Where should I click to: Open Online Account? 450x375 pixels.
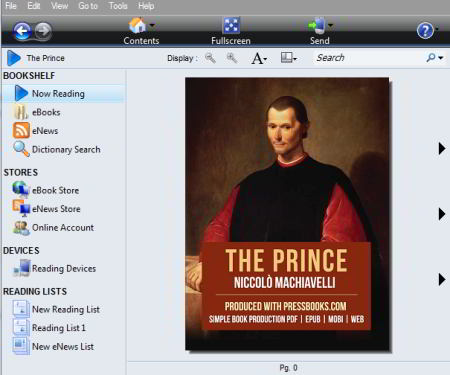pos(63,228)
